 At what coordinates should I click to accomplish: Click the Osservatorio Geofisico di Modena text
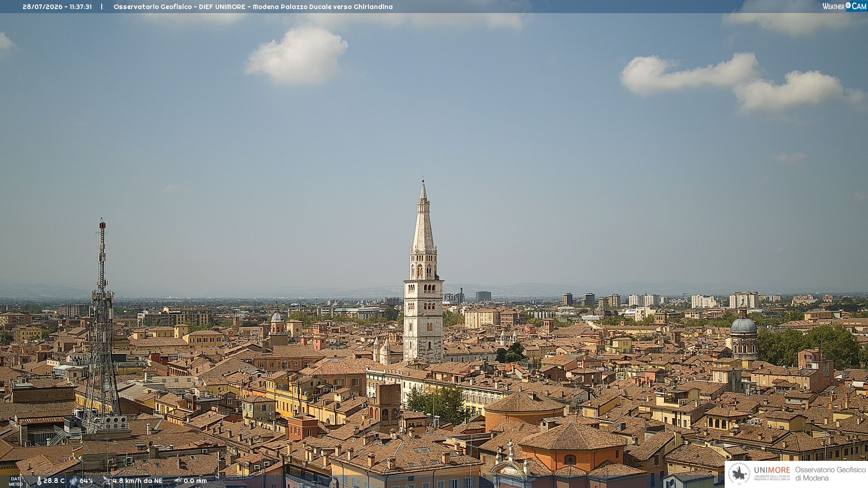click(830, 474)
